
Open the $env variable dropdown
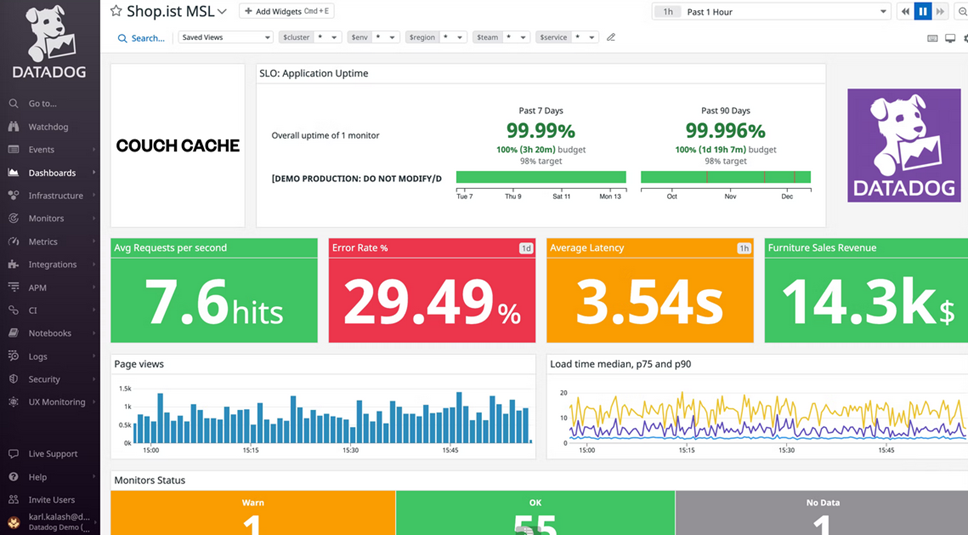point(372,38)
